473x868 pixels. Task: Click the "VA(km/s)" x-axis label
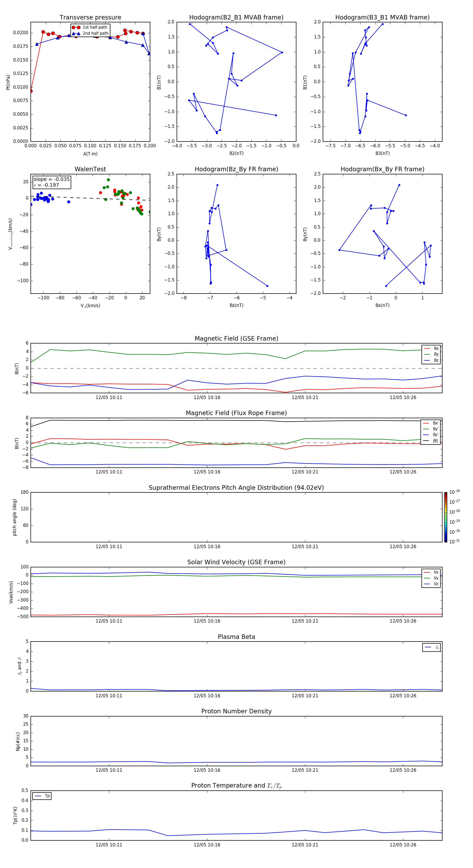90,306
